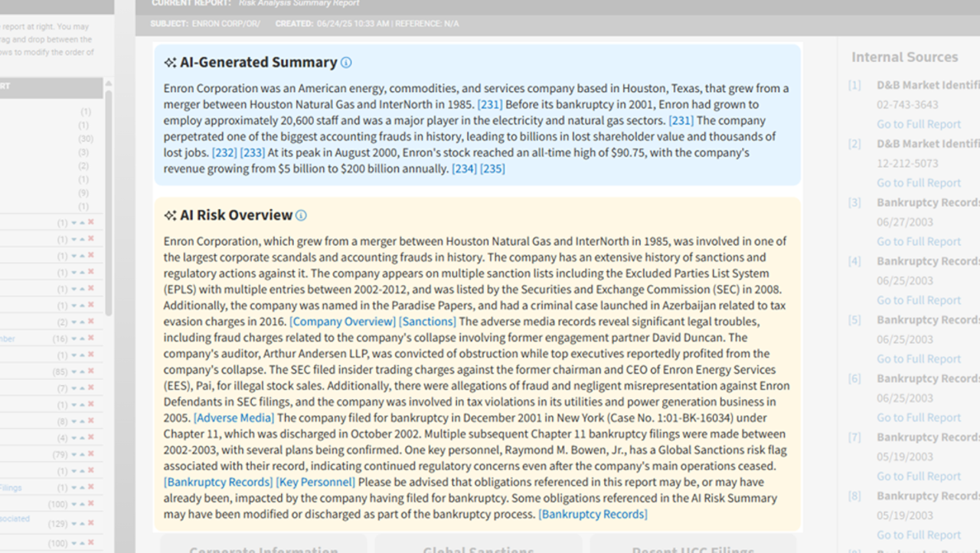The image size is (980, 553).
Task: Open the [Company Overview] citation link
Action: click(342, 322)
